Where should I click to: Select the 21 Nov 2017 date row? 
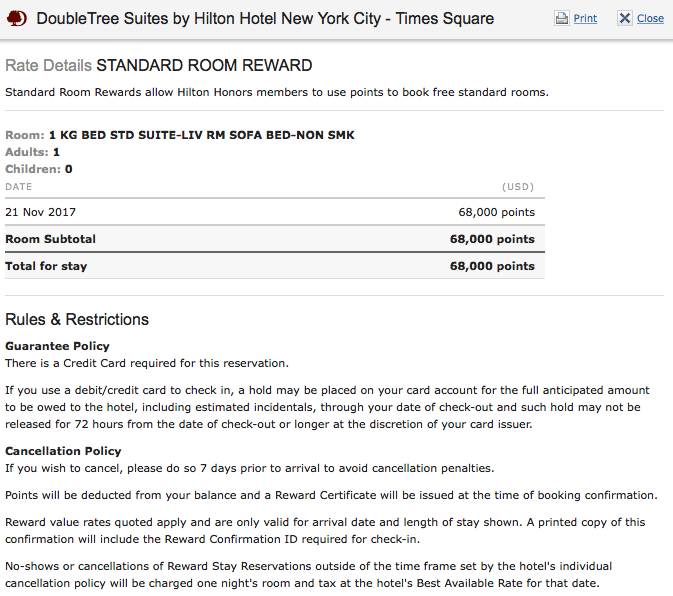click(x=275, y=212)
